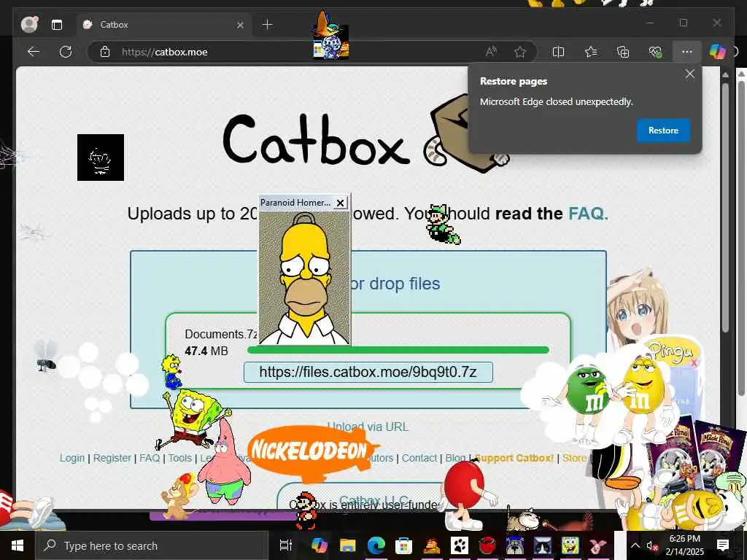Viewport: 747px width, 560px height.
Task: Click the taskbar search box
Action: (152, 545)
